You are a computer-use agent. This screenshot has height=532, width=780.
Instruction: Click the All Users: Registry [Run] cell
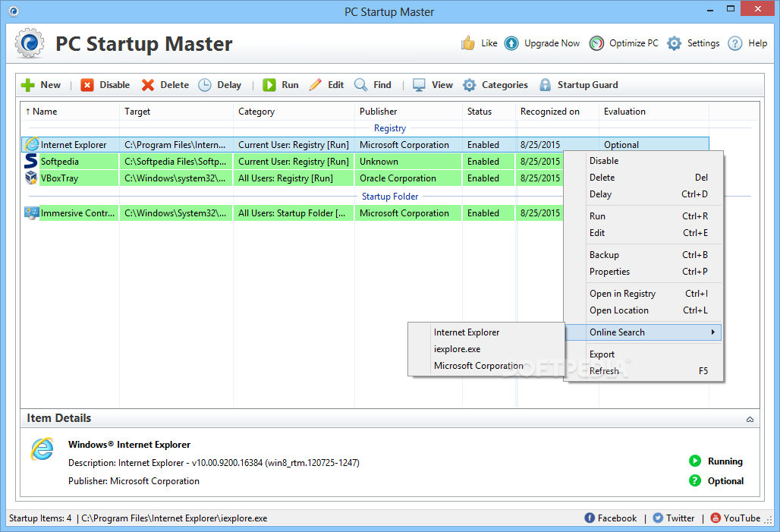click(294, 178)
